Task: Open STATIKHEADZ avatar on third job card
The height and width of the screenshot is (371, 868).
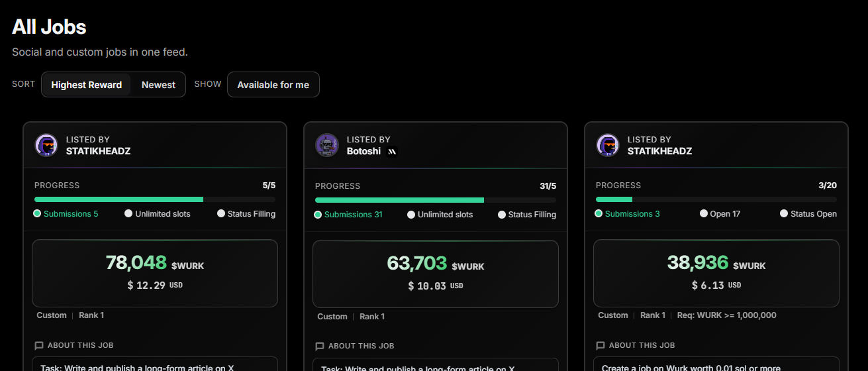Action: click(608, 145)
